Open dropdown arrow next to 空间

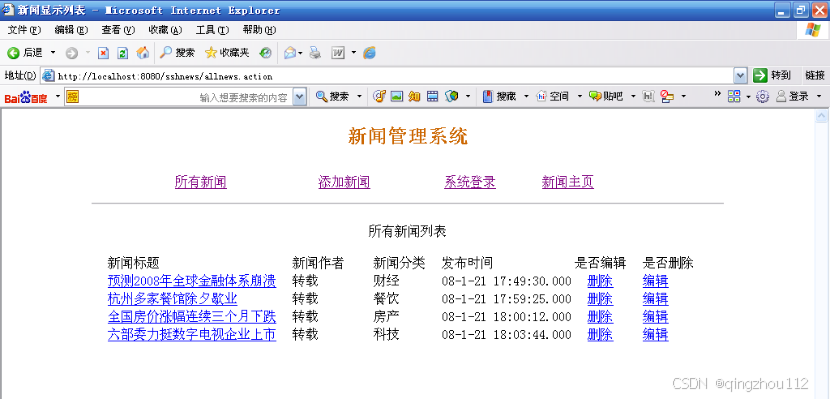point(580,96)
